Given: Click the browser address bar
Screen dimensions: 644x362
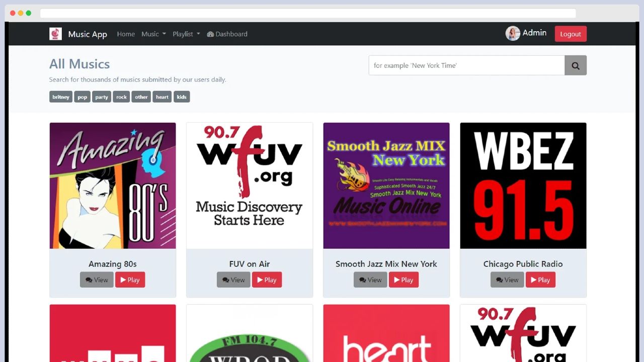Looking at the screenshot, I should tap(308, 13).
